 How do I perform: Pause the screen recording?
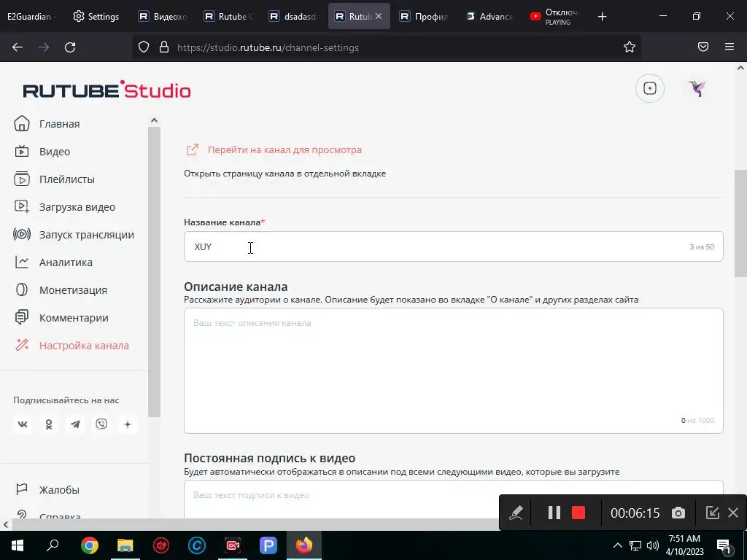(x=554, y=513)
